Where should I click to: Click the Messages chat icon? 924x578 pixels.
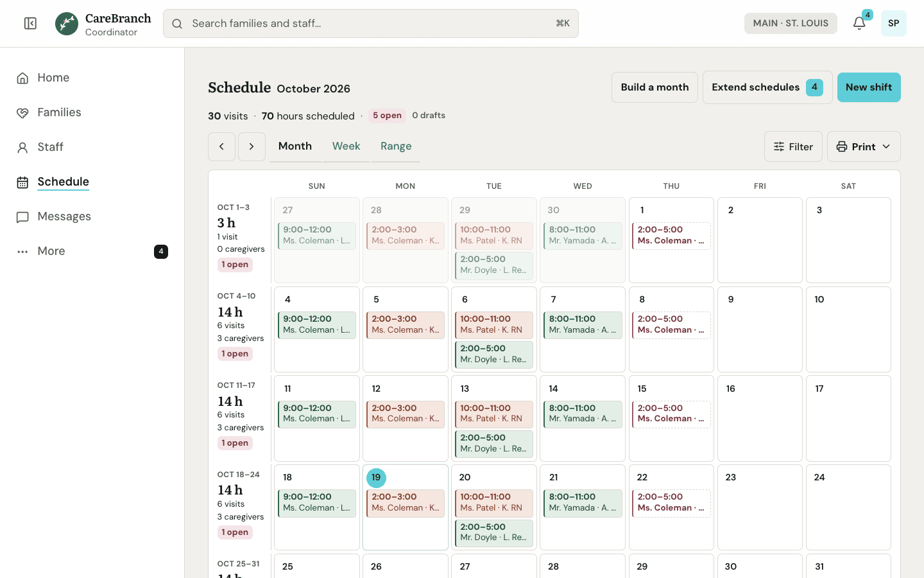click(22, 217)
